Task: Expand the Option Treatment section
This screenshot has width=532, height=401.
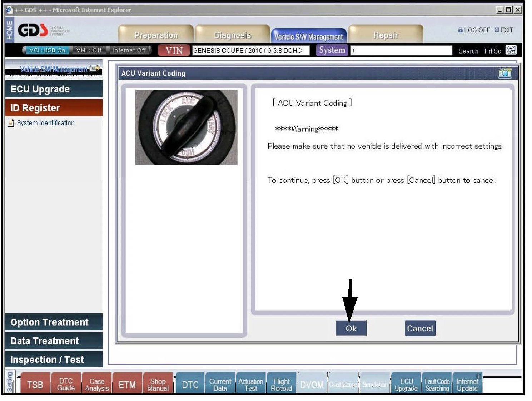Action: (54, 322)
